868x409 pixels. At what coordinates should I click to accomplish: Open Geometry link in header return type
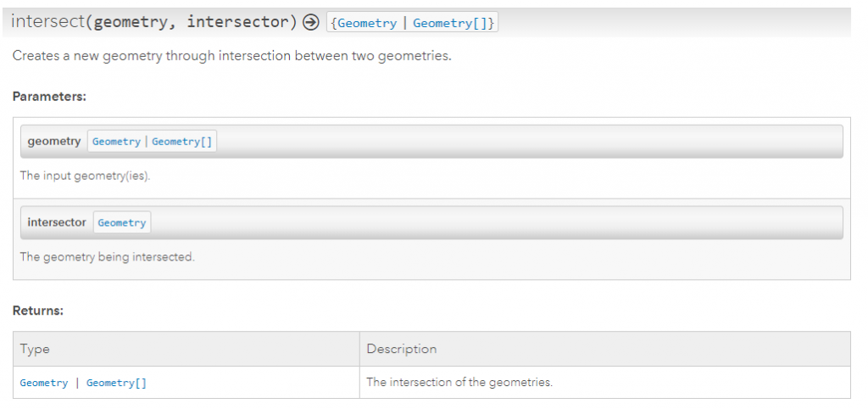[366, 23]
